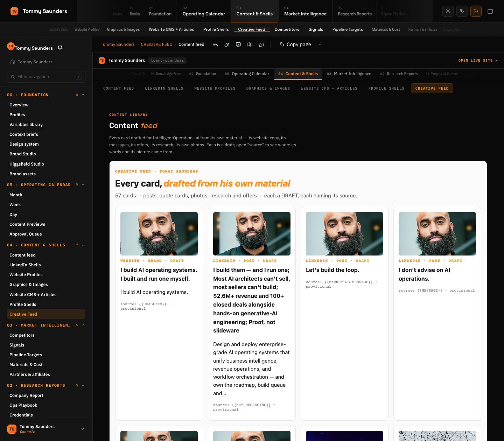Open the 'I don't advise on AI operations.' card photo
504x441 pixels.
point(437,234)
